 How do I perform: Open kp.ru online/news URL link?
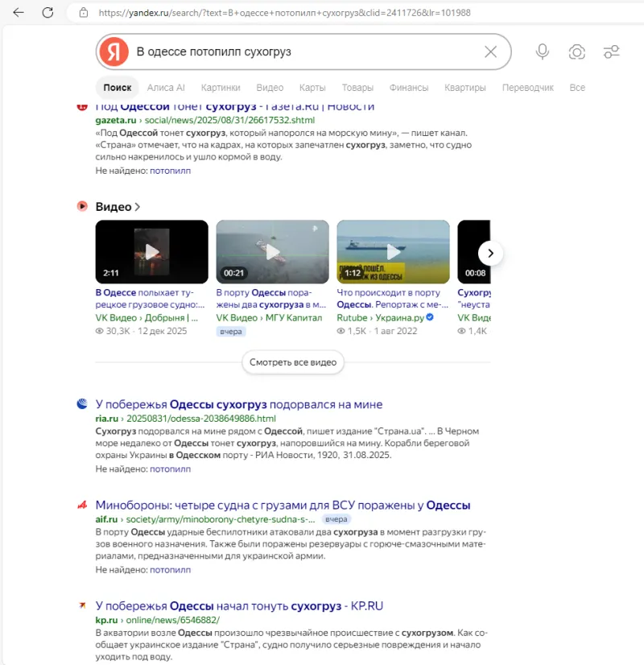pyautogui.click(x=158, y=620)
